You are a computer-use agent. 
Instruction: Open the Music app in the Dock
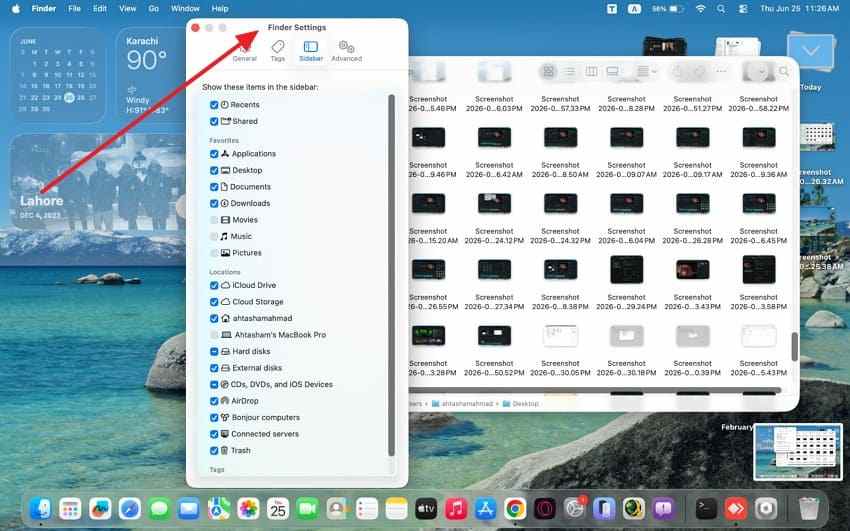(x=456, y=509)
